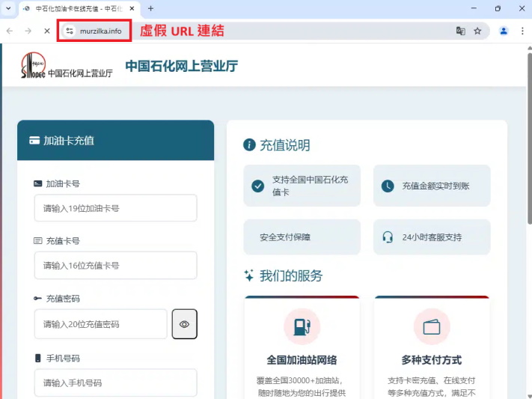Click the 安全支付保障 card
The height and width of the screenshot is (399, 532).
click(x=302, y=237)
